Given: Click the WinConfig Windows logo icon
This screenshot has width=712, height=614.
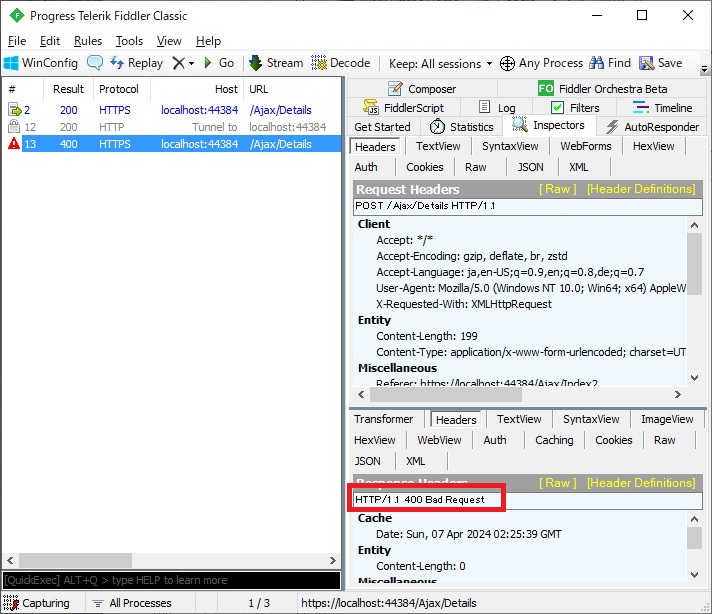Looking at the screenshot, I should 11,63.
